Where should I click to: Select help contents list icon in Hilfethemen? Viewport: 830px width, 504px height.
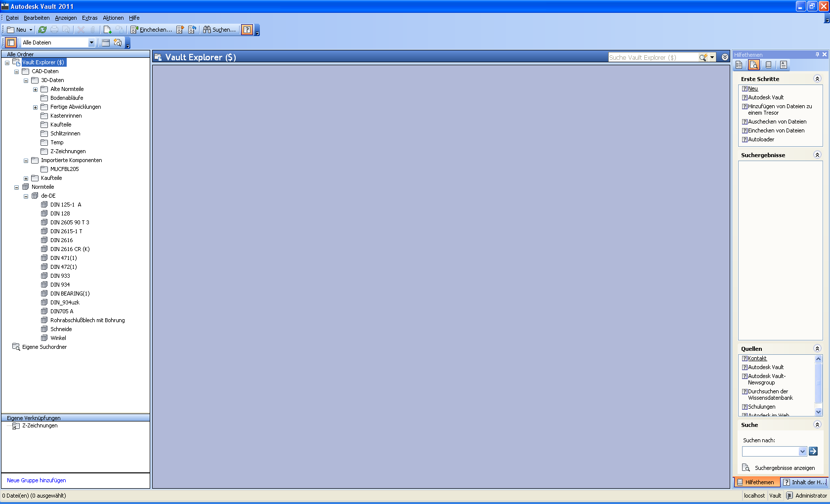[x=739, y=65]
